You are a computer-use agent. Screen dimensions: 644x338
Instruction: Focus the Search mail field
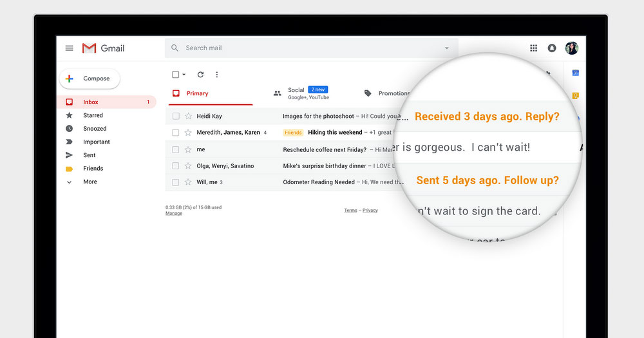311,48
